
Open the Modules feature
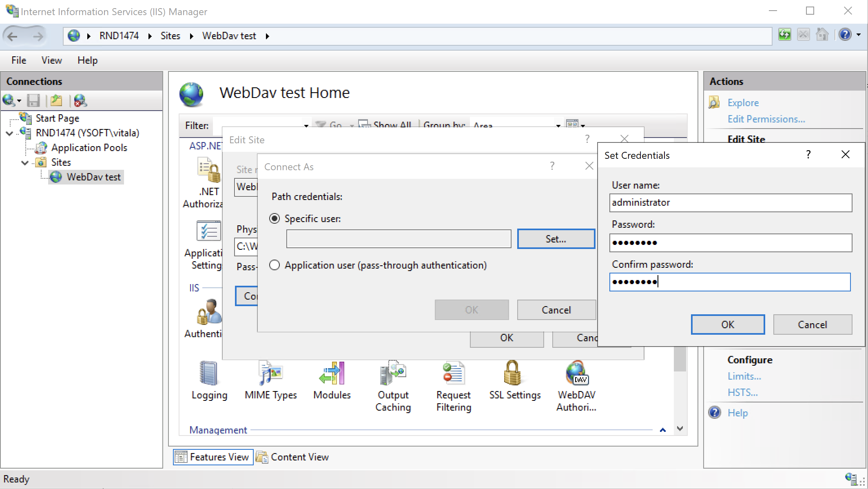click(332, 380)
